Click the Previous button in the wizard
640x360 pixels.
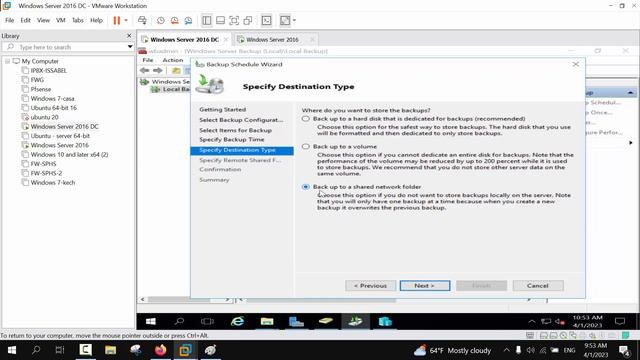(370, 286)
